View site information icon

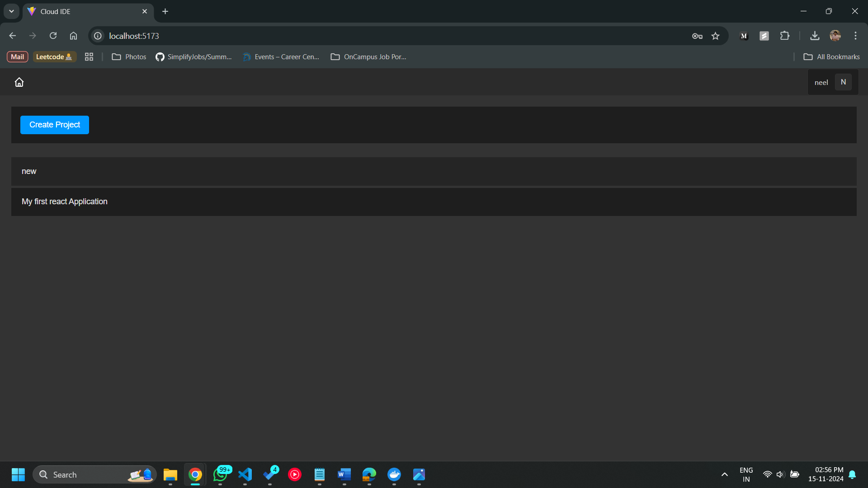98,36
